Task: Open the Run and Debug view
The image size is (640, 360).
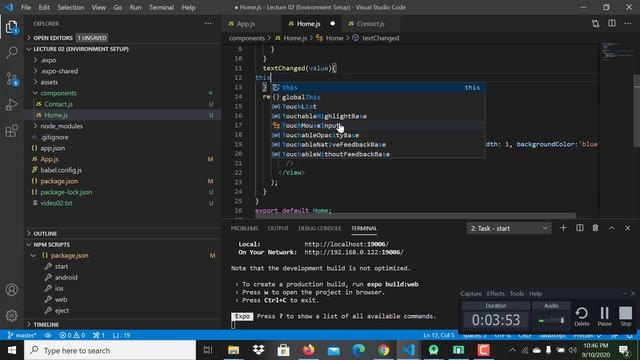Action: (12, 105)
